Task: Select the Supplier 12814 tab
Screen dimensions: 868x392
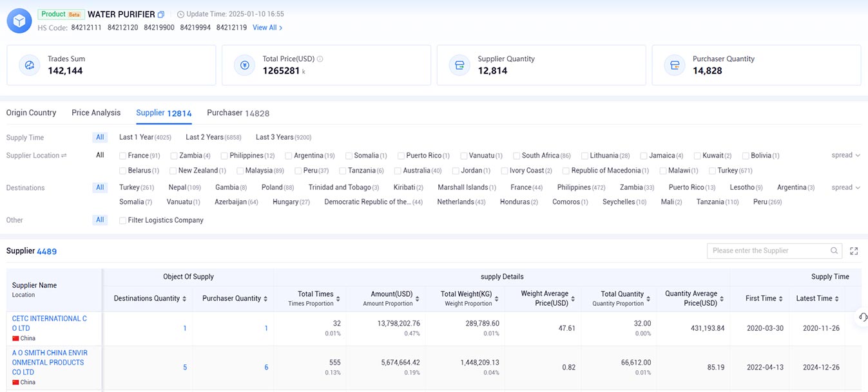Action: [x=164, y=113]
